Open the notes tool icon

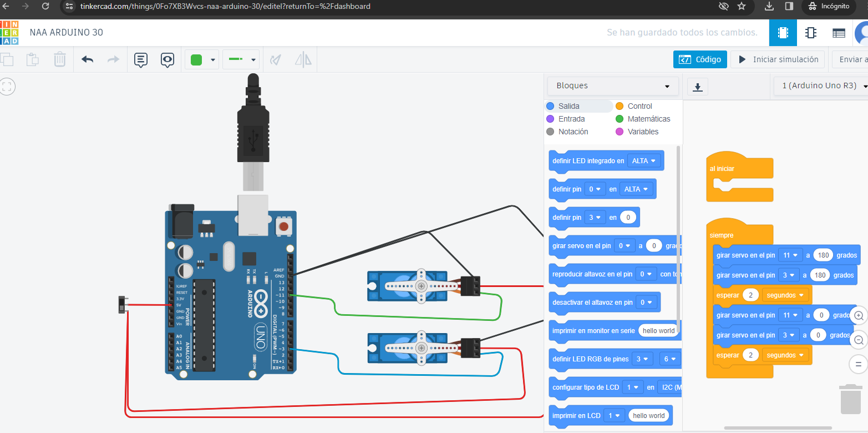141,59
